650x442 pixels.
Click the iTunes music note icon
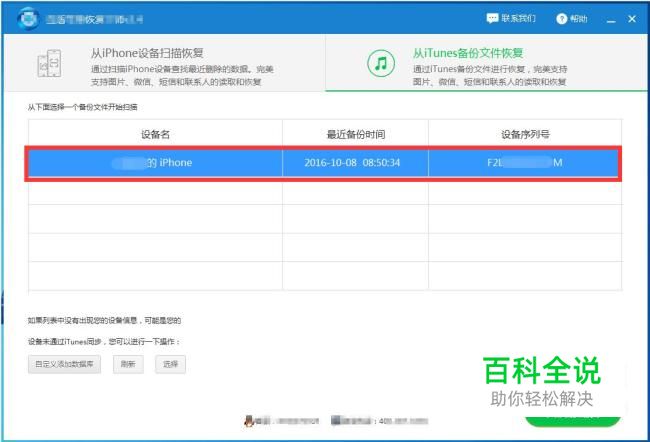click(381, 63)
